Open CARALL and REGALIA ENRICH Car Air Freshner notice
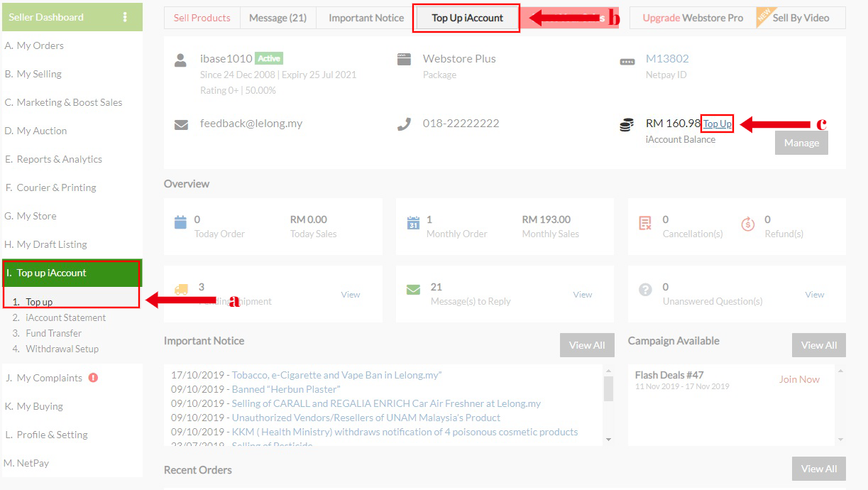This screenshot has width=868, height=490. [386, 403]
